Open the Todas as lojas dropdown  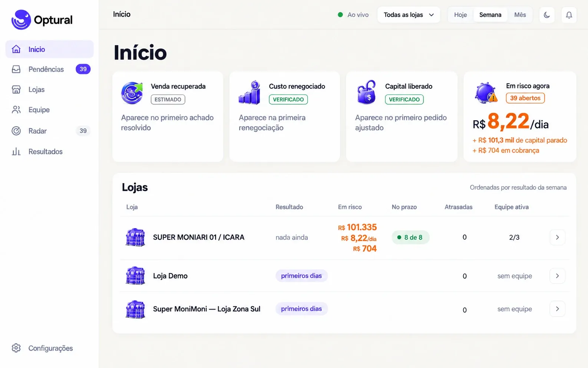[409, 15]
